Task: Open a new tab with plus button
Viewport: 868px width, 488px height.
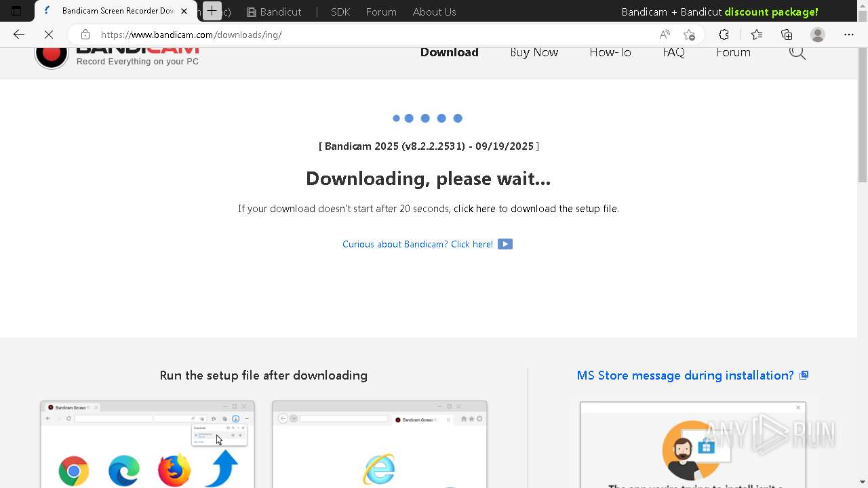Action: pos(212,11)
